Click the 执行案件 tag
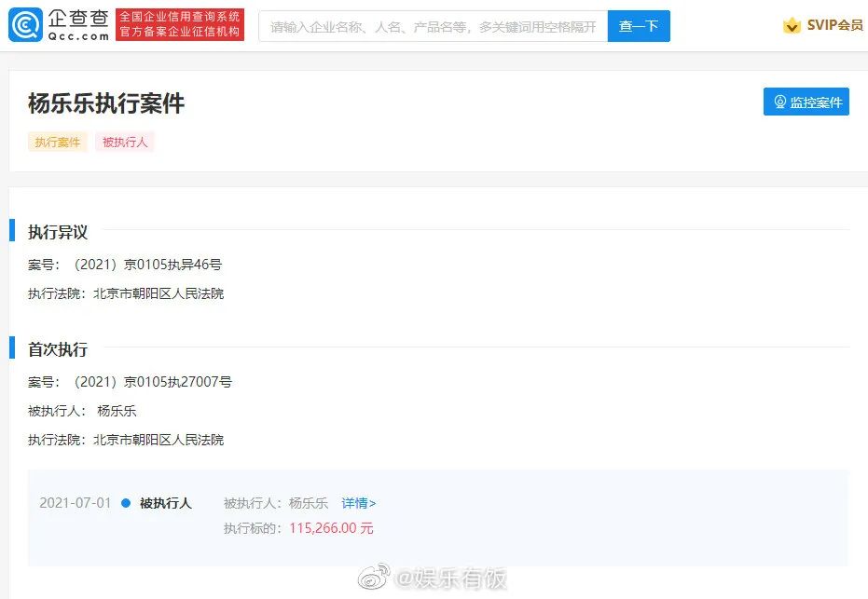 tap(58, 143)
